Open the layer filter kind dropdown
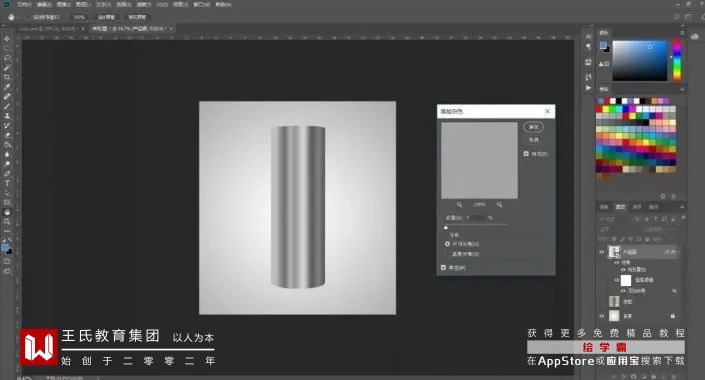The image size is (705, 380). [x=616, y=219]
